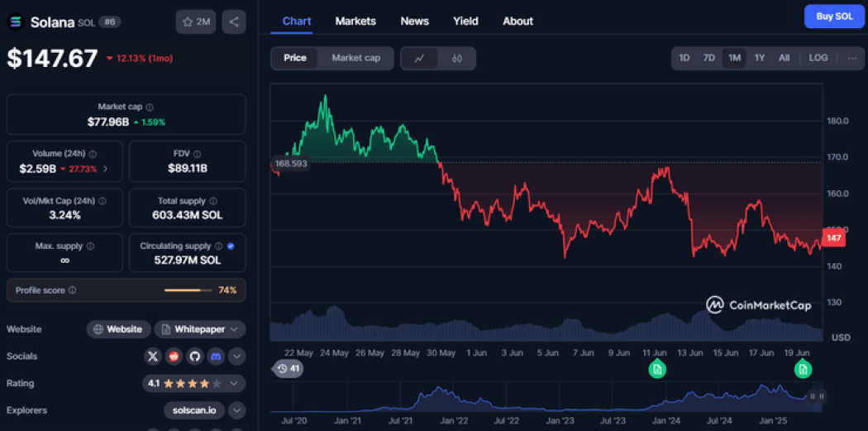Open the solscan.io explorer link

pyautogui.click(x=193, y=410)
